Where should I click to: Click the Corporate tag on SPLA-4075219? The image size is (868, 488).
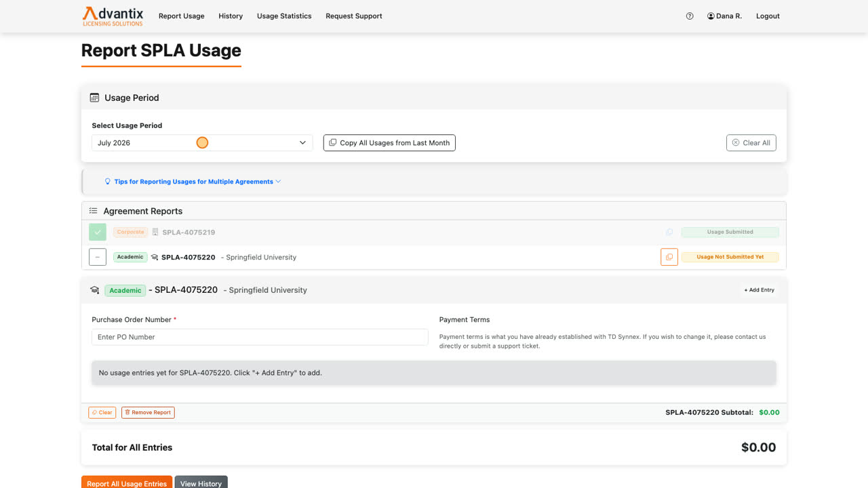pyautogui.click(x=130, y=232)
